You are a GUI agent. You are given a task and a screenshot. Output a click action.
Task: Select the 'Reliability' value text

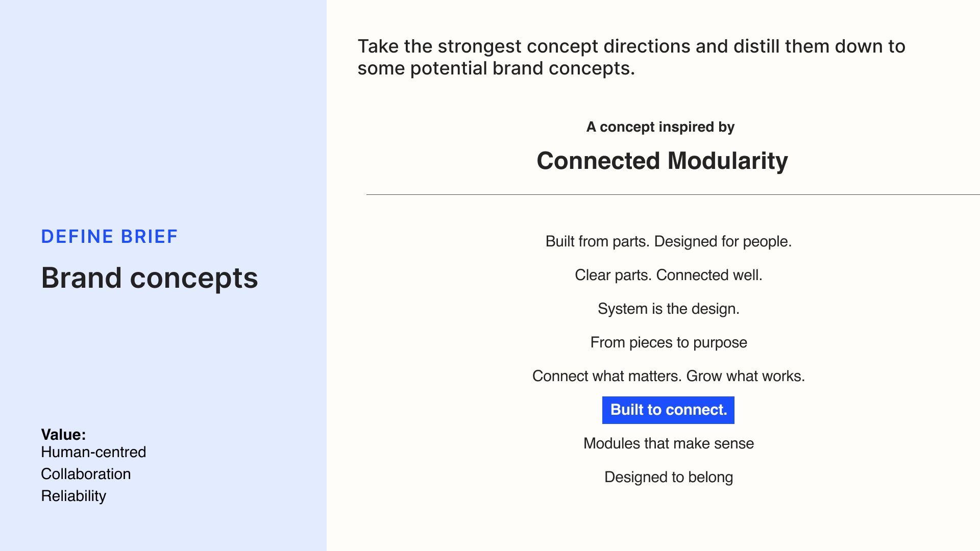coord(73,496)
